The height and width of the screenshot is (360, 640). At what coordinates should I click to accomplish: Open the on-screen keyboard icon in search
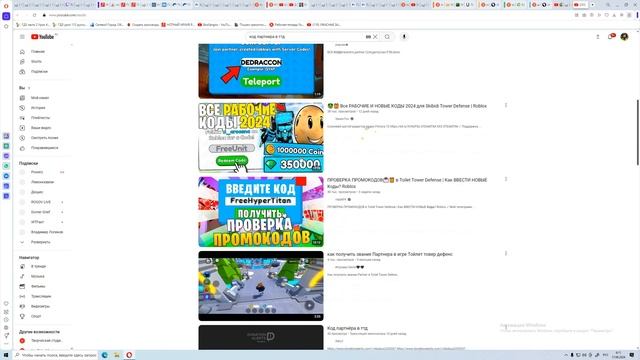(368, 37)
